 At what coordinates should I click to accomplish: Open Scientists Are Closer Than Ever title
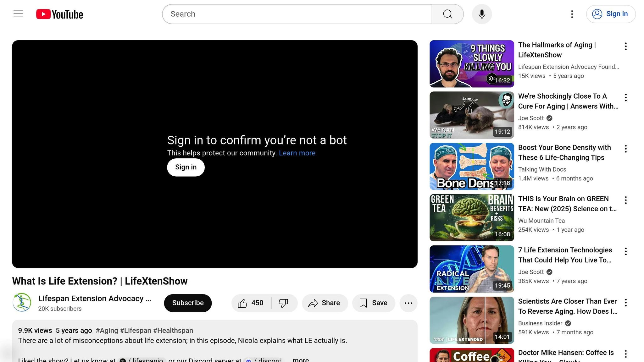pyautogui.click(x=568, y=306)
